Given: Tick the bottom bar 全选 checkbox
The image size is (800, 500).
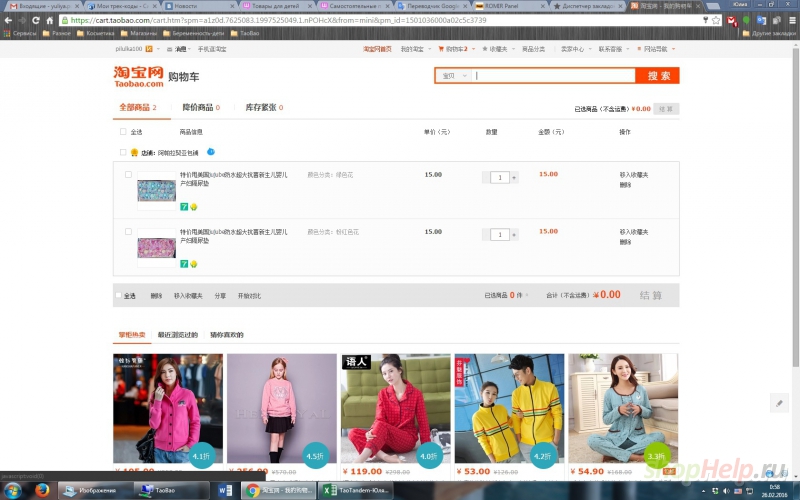Looking at the screenshot, I should click(x=119, y=295).
